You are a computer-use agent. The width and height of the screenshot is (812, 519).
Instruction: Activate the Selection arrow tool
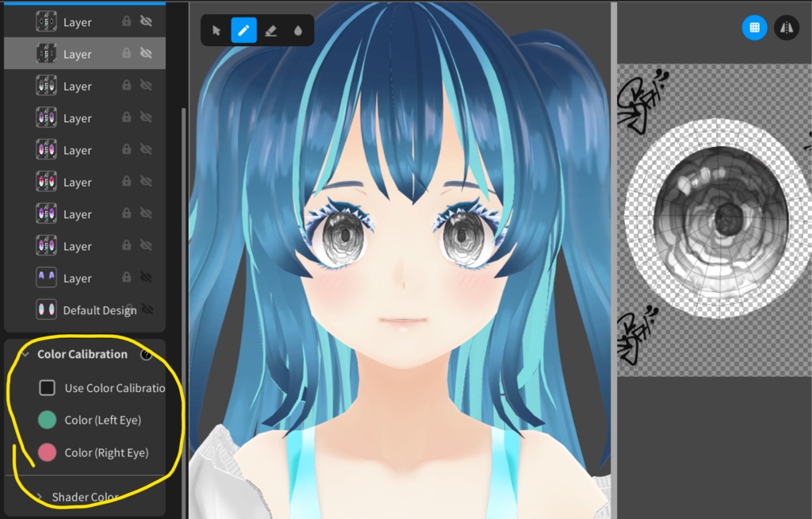[x=216, y=30]
